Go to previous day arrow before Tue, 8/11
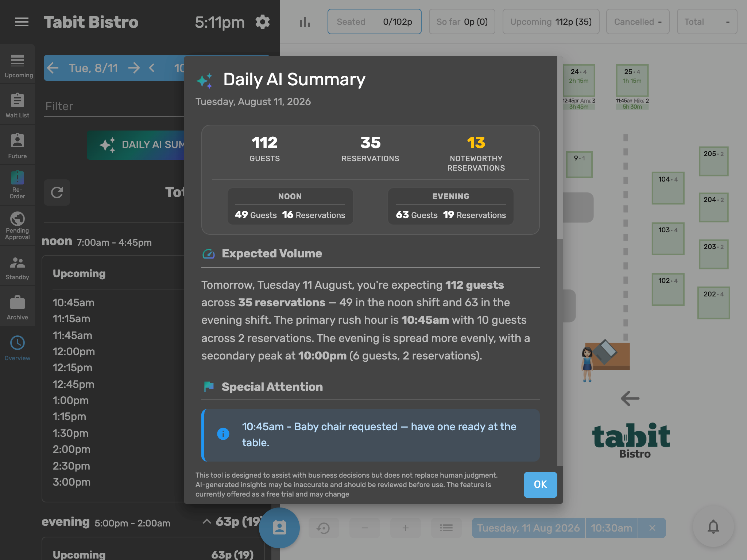The width and height of the screenshot is (747, 560). point(53,68)
